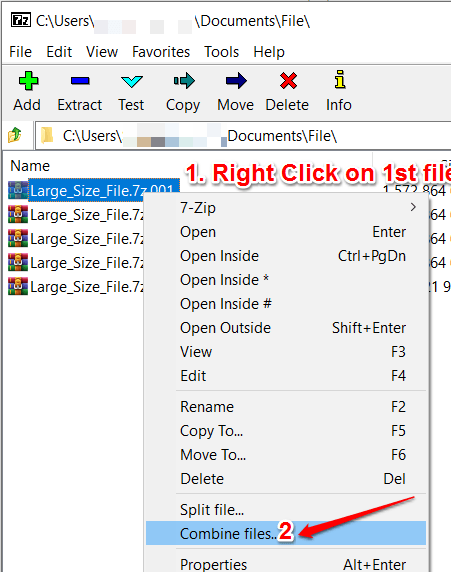Image resolution: width=451 pixels, height=572 pixels.
Task: Click the Name column header
Action: (x=30, y=166)
